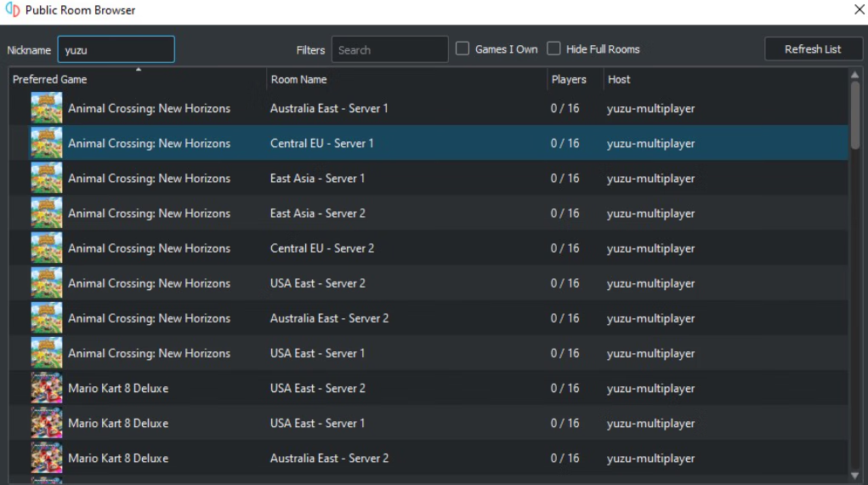Sort list by Players column header

(x=576, y=79)
